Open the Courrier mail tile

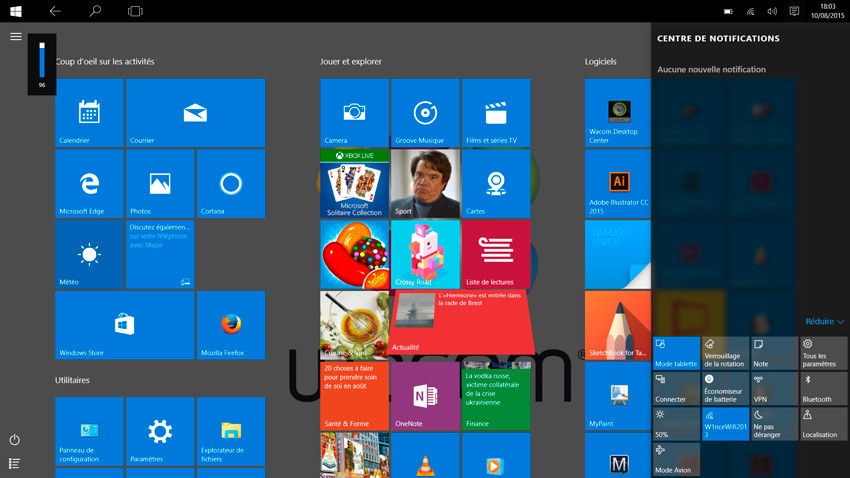coord(195,113)
